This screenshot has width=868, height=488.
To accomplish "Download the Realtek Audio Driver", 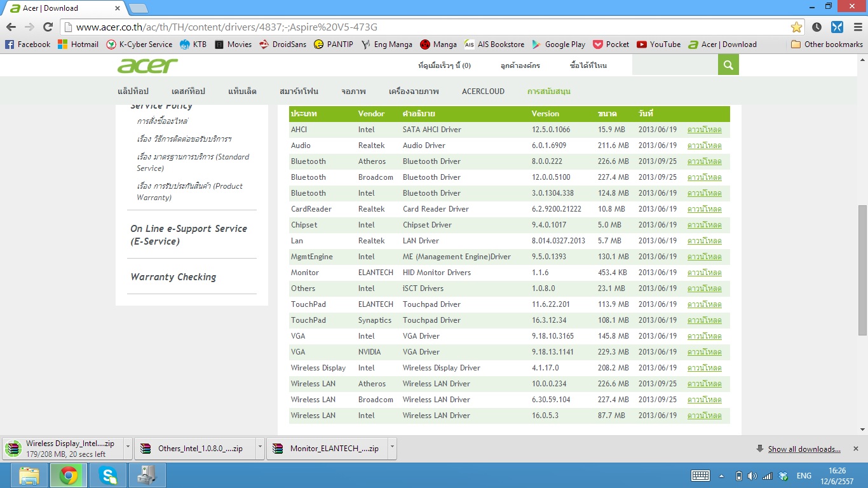I will click(705, 146).
